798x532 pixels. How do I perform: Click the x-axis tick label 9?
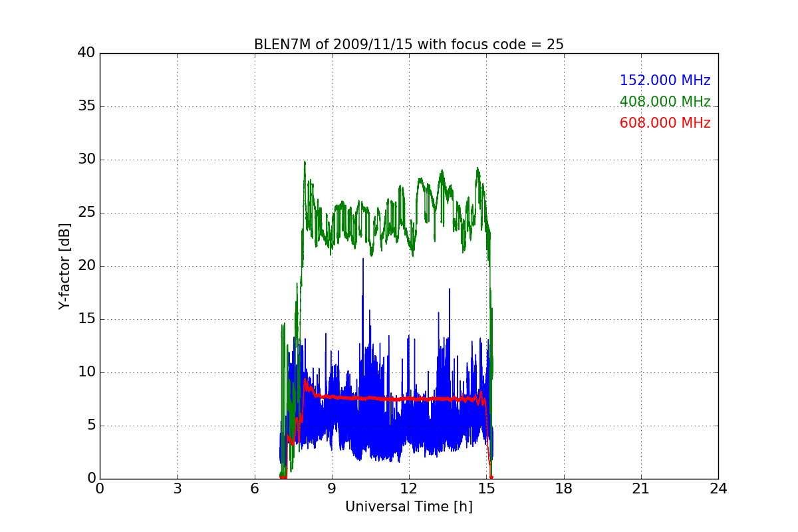[332, 489]
